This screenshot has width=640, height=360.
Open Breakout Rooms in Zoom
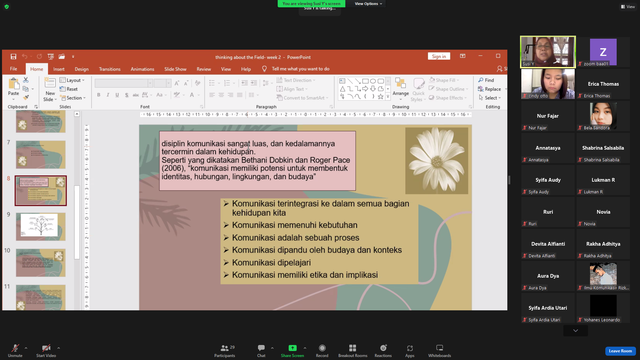pos(353,350)
